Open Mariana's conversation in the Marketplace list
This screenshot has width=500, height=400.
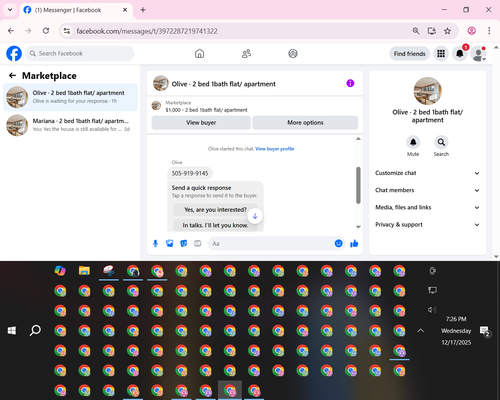click(70, 125)
